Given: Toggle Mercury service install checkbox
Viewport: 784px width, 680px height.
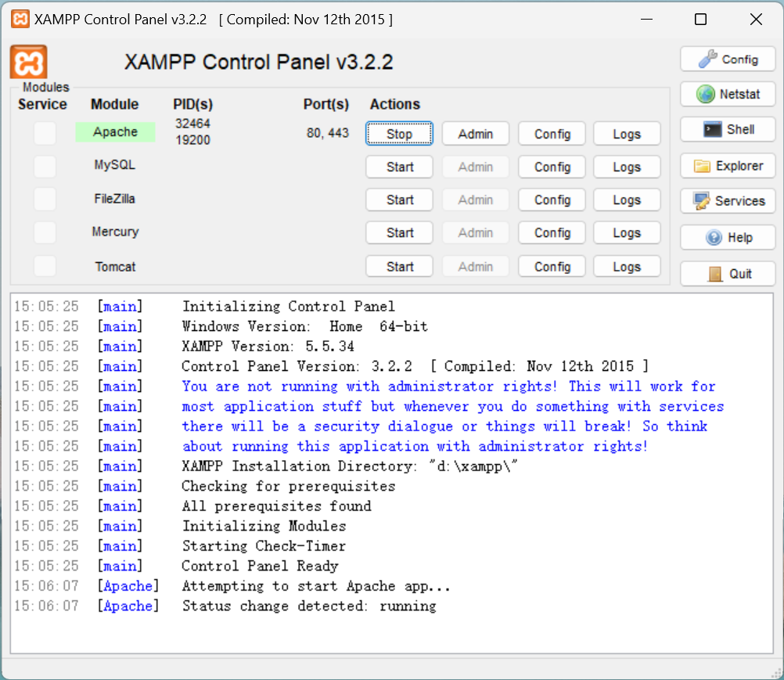Looking at the screenshot, I should pos(45,232).
